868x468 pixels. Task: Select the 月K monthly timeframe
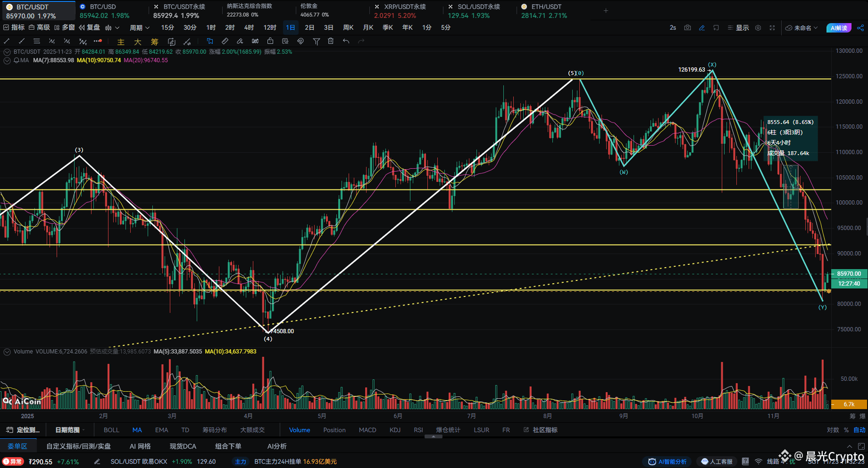coord(368,28)
